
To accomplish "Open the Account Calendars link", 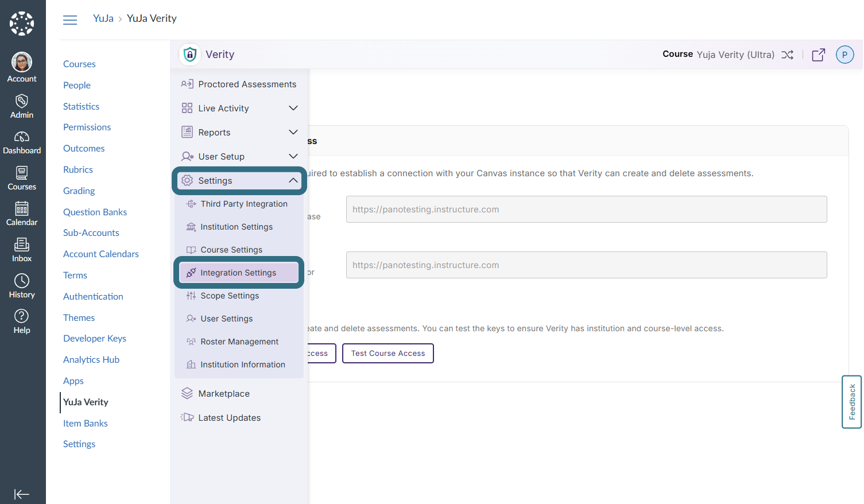I will coord(101,254).
